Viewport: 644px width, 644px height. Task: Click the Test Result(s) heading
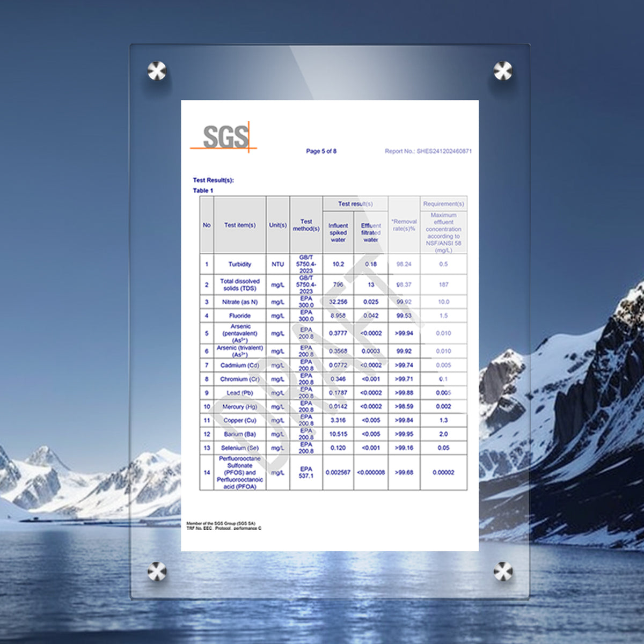pyautogui.click(x=214, y=180)
